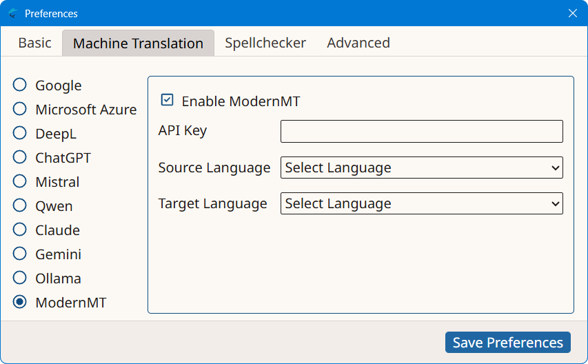The width and height of the screenshot is (588, 364).
Task: Expand the Target Language dropdown
Action: 421,203
